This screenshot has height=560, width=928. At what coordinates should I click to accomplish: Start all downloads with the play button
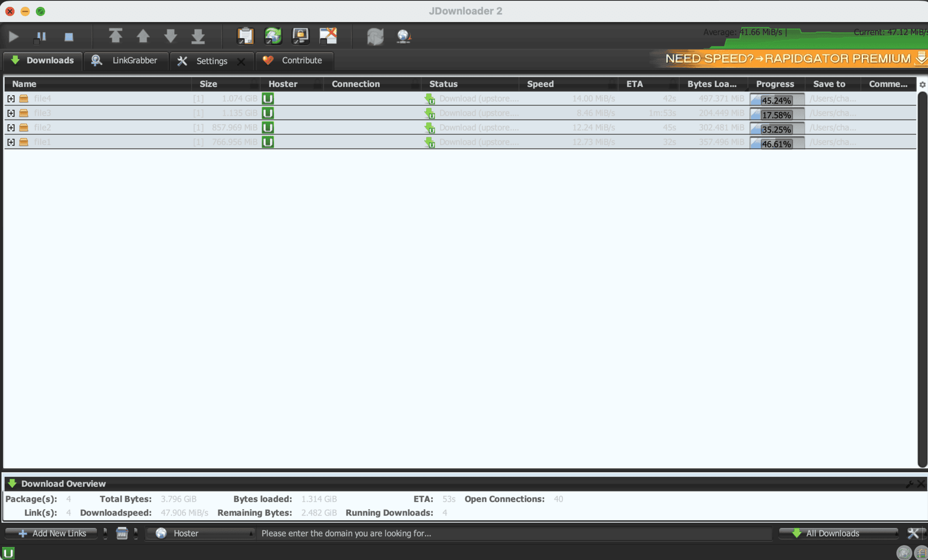[14, 36]
